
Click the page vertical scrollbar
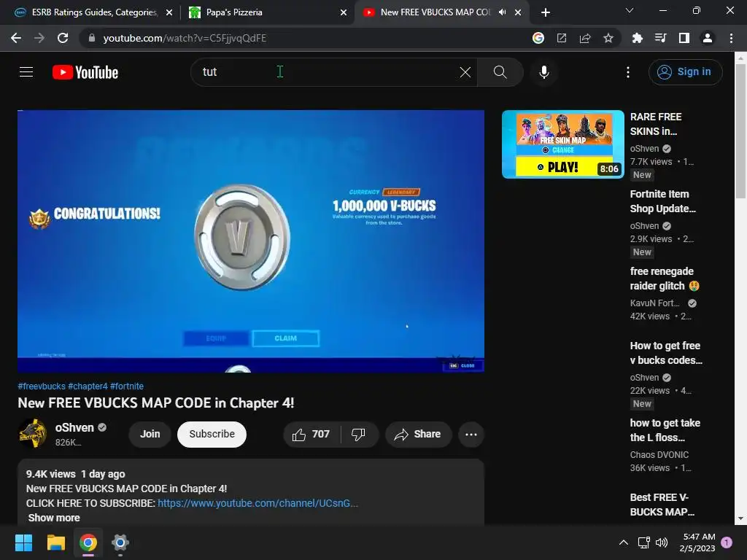tap(740, 131)
